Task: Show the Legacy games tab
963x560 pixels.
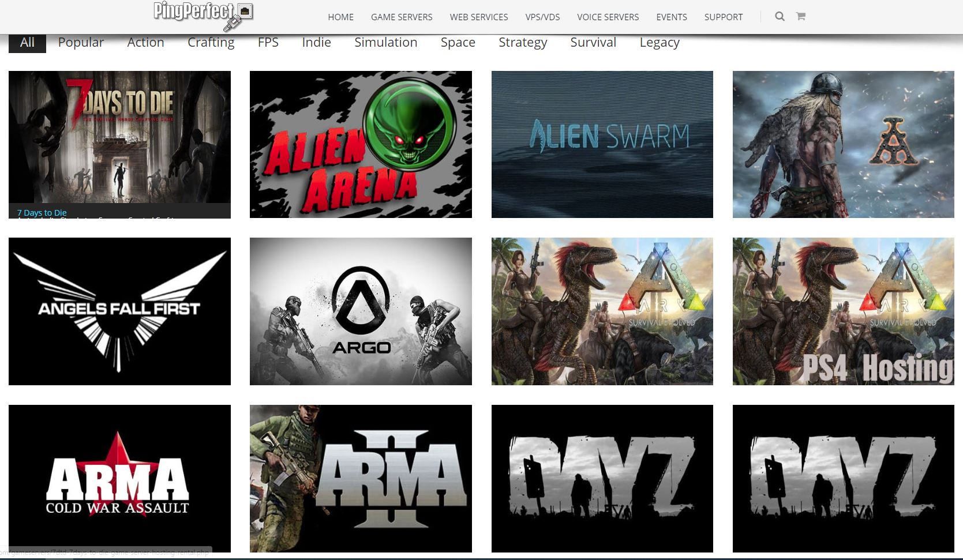Action: [659, 43]
